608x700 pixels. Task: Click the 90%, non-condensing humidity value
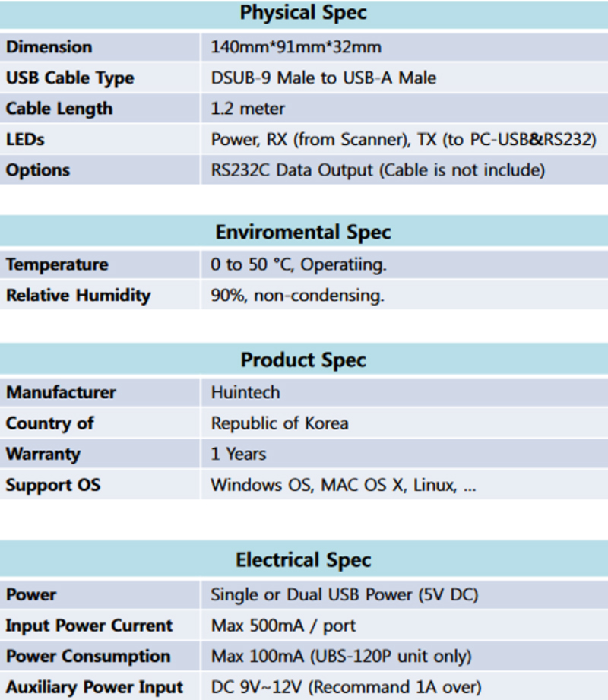(297, 296)
